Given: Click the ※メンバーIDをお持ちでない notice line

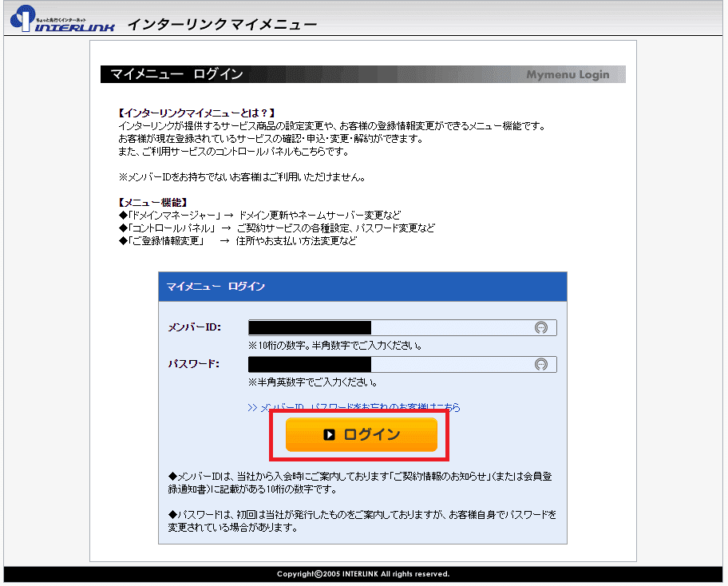Looking at the screenshot, I should click(242, 177).
